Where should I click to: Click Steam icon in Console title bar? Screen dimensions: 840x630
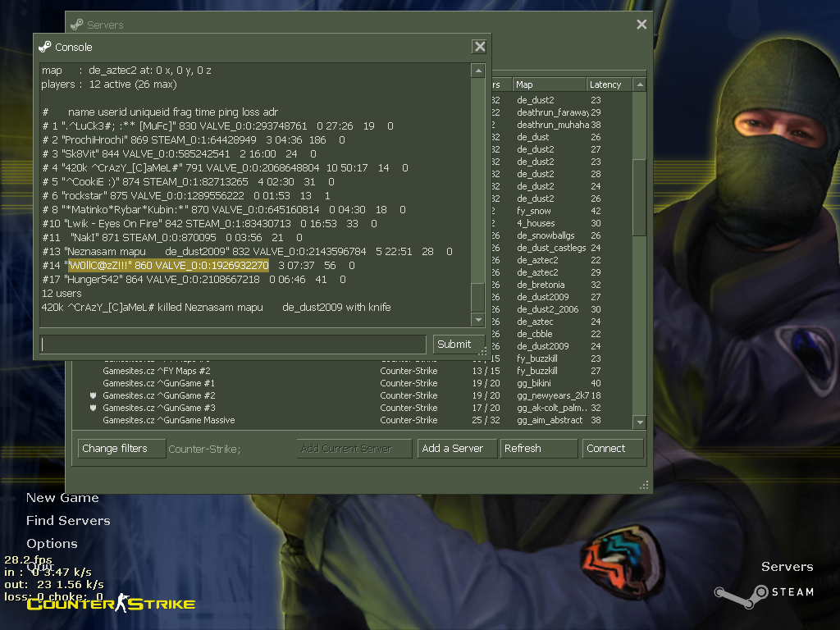[45, 47]
